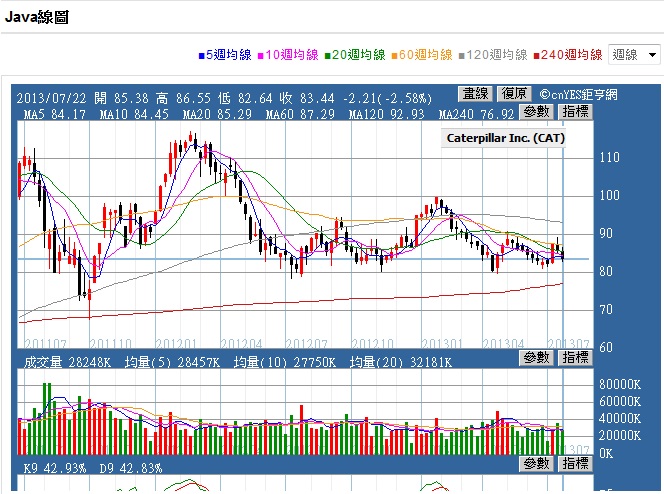
Task: Click the 201201 date axis marker
Action: [x=175, y=343]
